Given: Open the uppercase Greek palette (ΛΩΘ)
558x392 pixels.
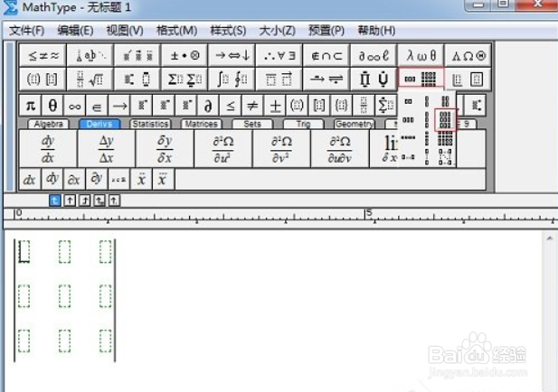Looking at the screenshot, I should (468, 55).
